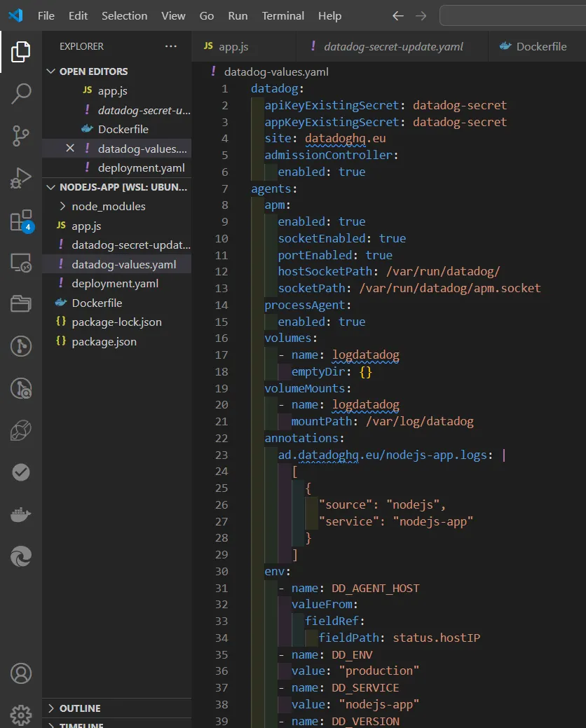Viewport: 586px width, 728px height.
Task: Select deployment.yaml in Open Editors
Action: (117, 167)
